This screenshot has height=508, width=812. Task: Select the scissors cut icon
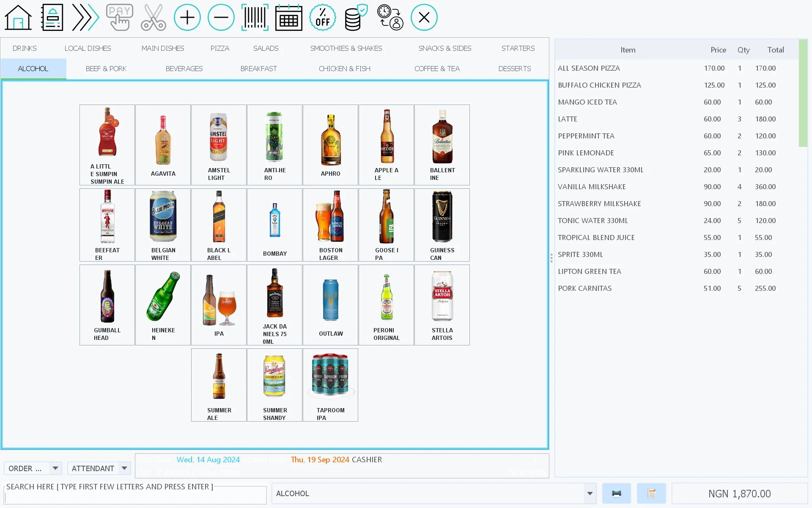153,17
